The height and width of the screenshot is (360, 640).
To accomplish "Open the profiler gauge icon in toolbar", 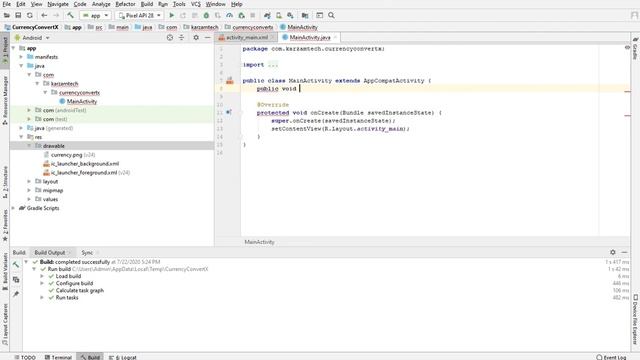I will (x=229, y=16).
